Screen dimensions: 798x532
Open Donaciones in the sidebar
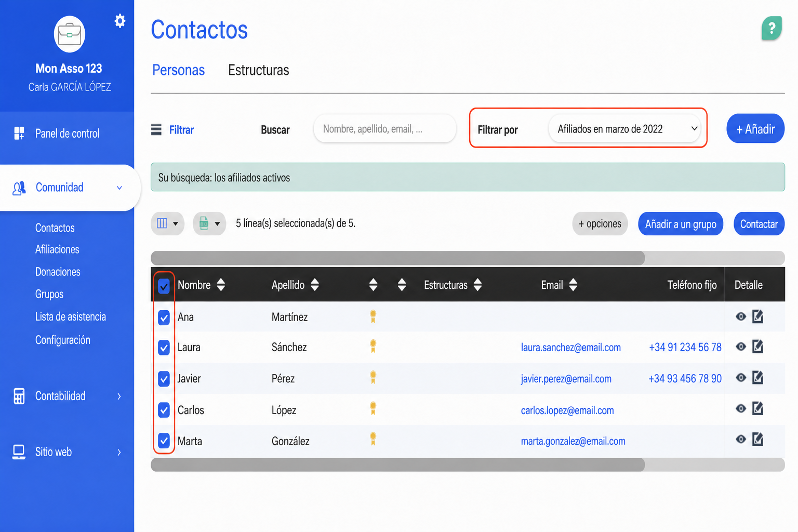point(58,272)
